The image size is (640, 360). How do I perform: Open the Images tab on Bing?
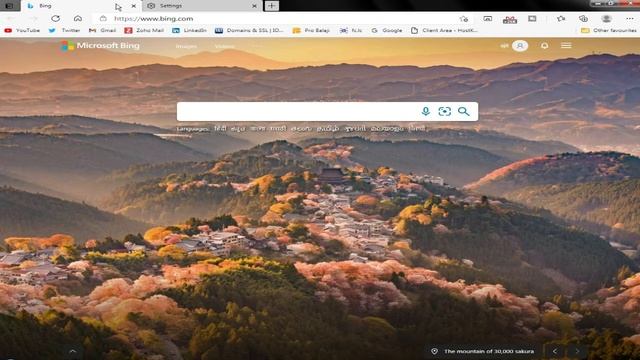[x=186, y=46]
